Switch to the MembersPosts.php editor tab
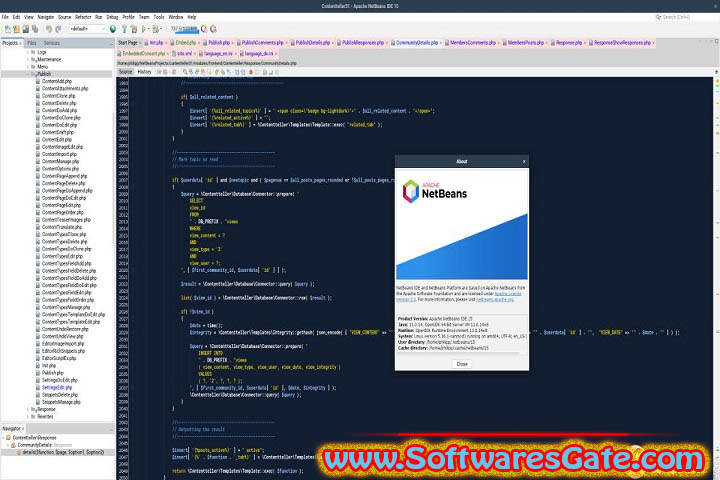The height and width of the screenshot is (480, 720). point(525,43)
